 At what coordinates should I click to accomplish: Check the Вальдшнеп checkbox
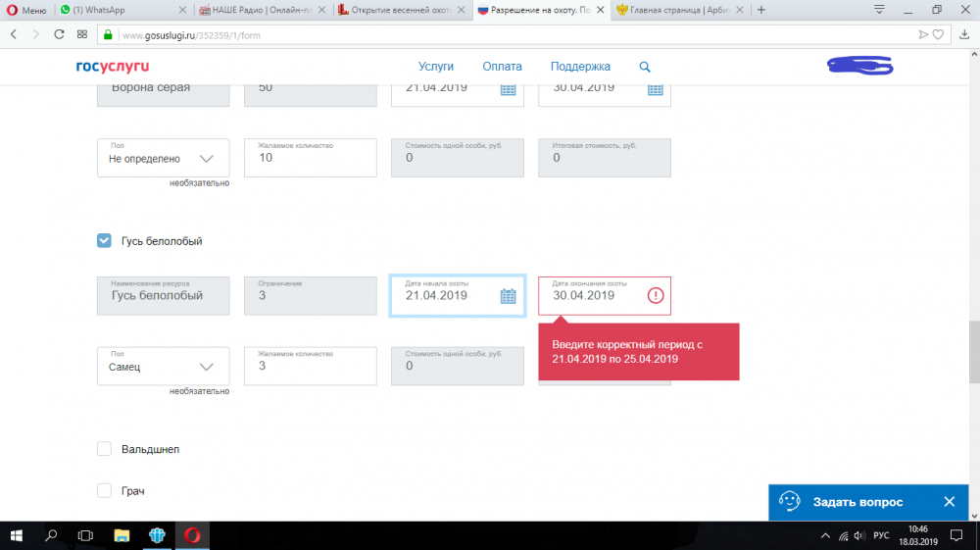[104, 449]
